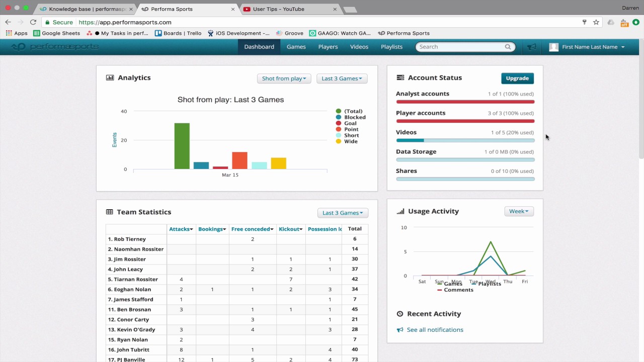Open Google Sheets bookmark
Image resolution: width=644 pixels, height=362 pixels.
56,33
